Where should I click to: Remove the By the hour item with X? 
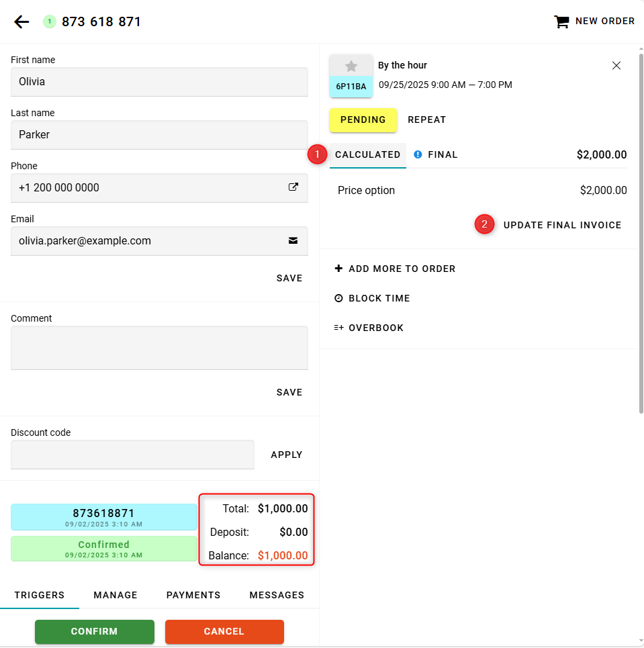tap(616, 66)
